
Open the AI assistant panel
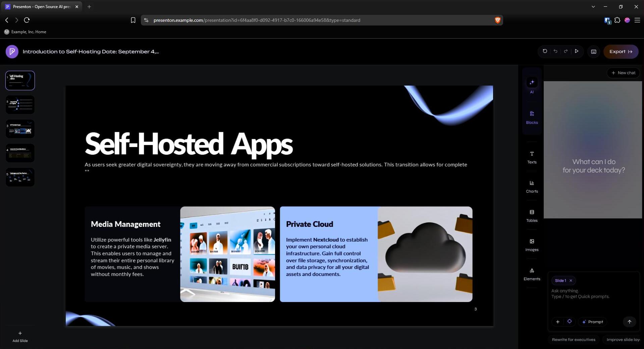532,86
